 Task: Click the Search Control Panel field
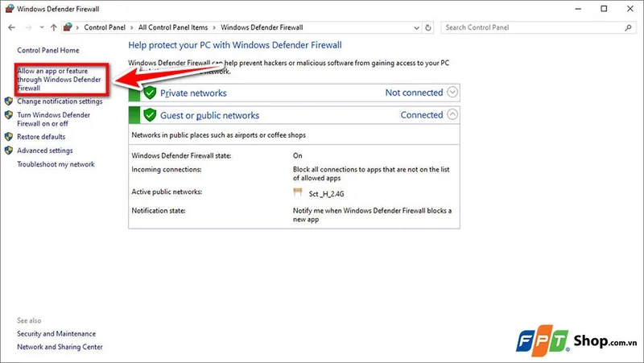pos(531,27)
